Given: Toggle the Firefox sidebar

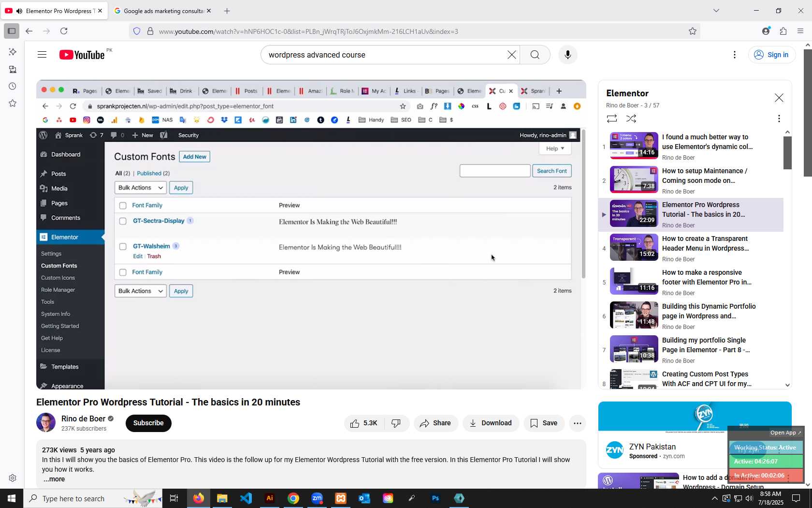Looking at the screenshot, I should pos(12,31).
